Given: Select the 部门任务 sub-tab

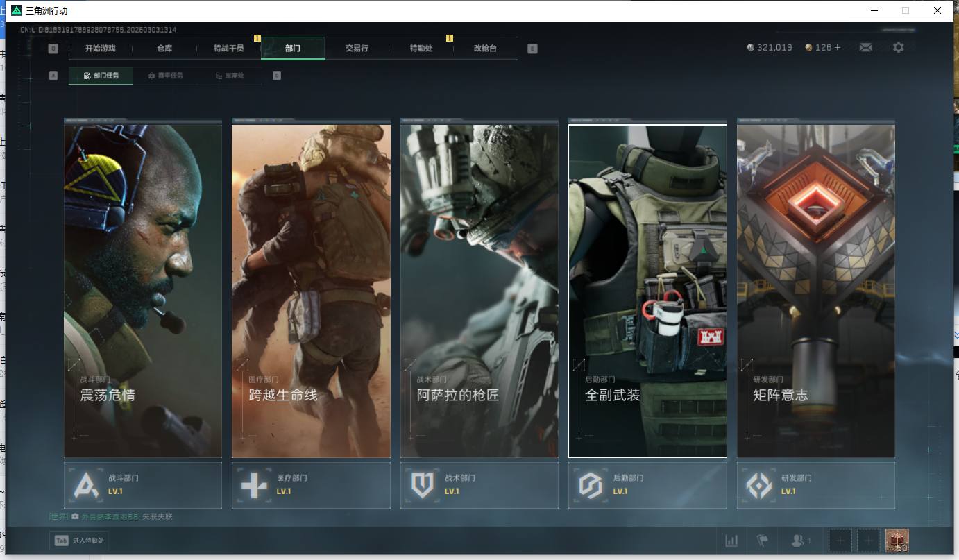Looking at the screenshot, I should (x=101, y=76).
